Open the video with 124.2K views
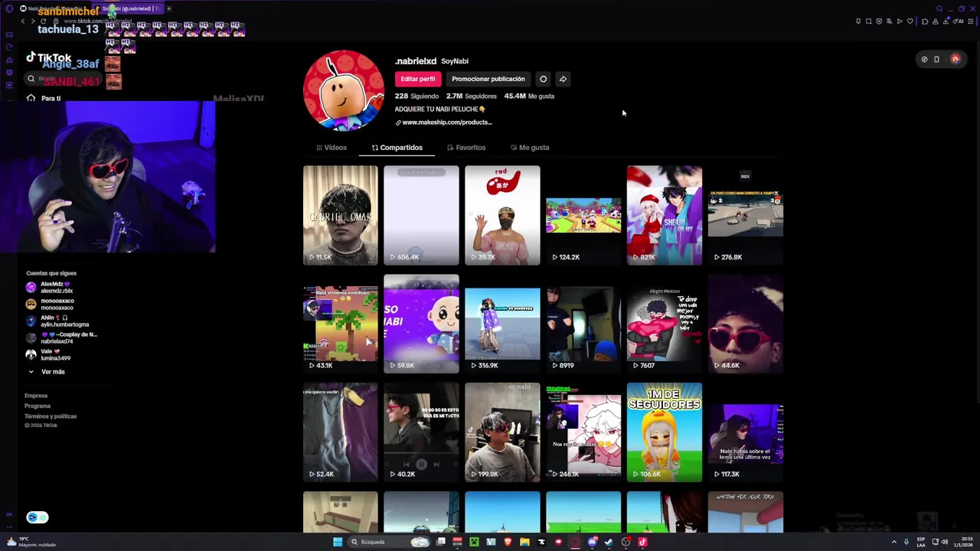The width and height of the screenshot is (980, 551). point(583,215)
